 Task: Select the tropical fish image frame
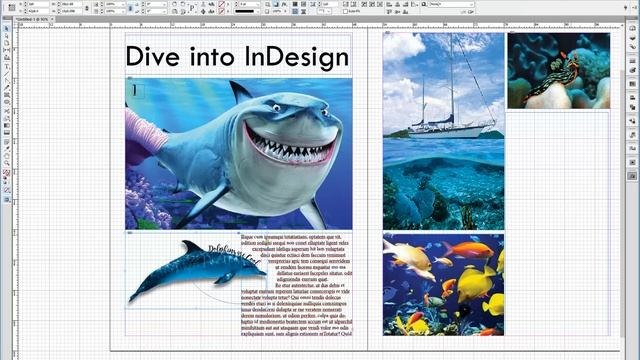[x=444, y=284]
